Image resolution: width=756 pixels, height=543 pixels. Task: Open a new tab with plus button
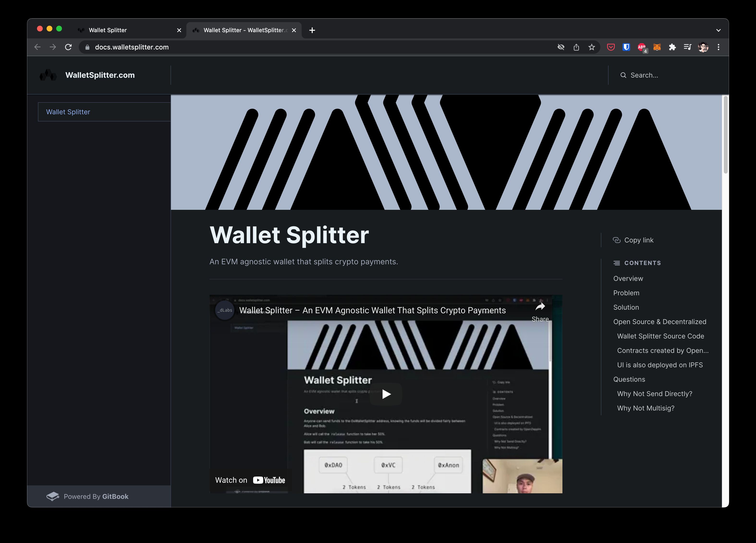312,30
